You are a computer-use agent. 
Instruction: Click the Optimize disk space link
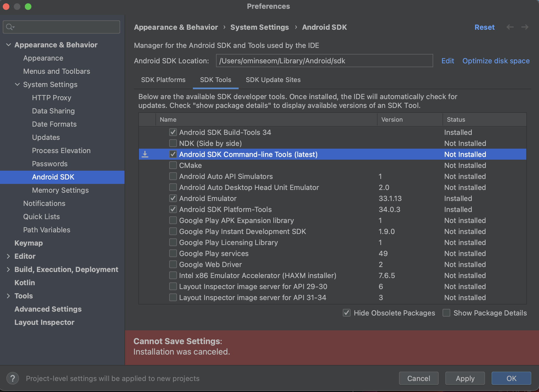point(495,61)
